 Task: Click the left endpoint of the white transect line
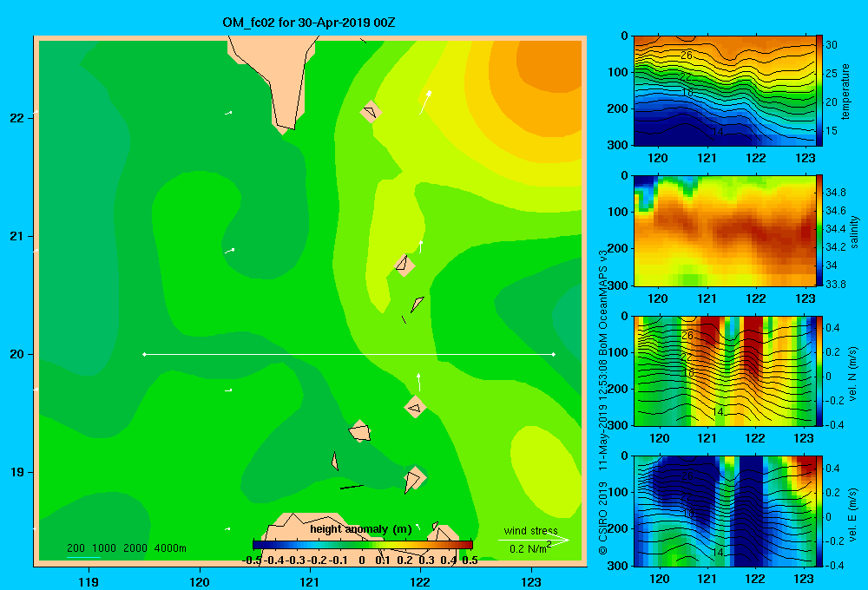[144, 354]
